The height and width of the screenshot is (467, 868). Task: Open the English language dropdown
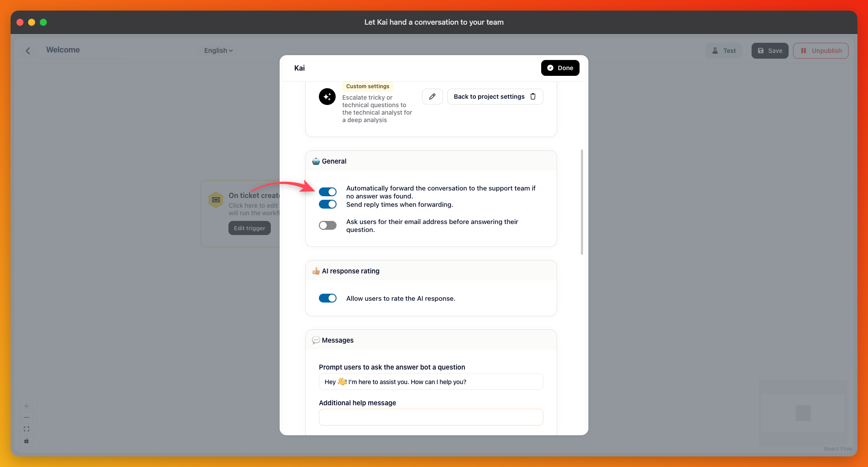click(x=218, y=51)
